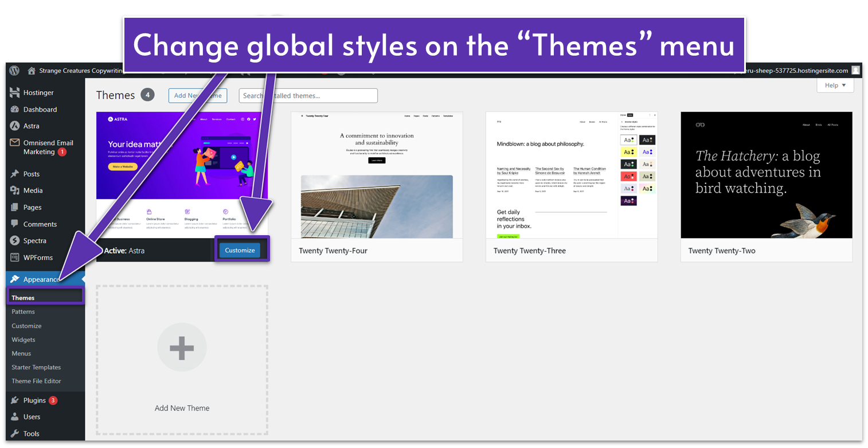The width and height of the screenshot is (868, 448).
Task: Click the Plugins plug icon
Action: pos(15,400)
